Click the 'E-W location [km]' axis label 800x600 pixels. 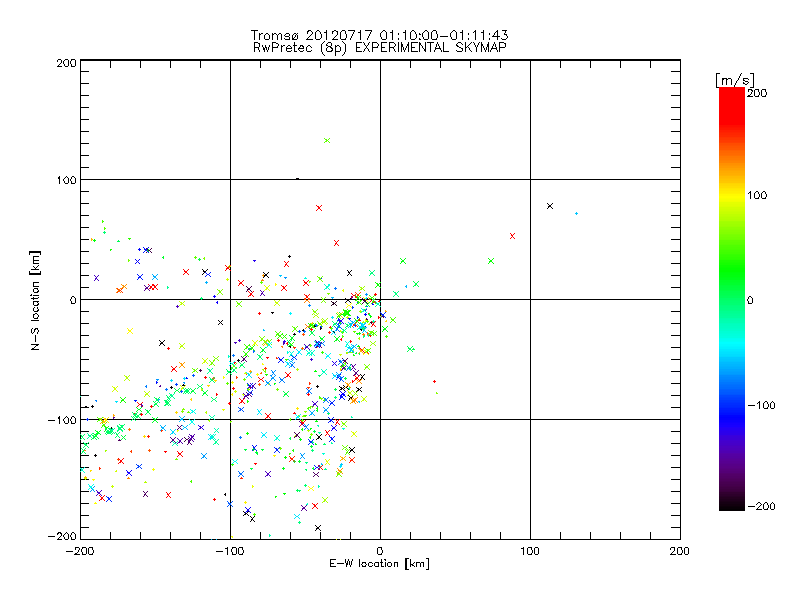pyautogui.click(x=379, y=564)
